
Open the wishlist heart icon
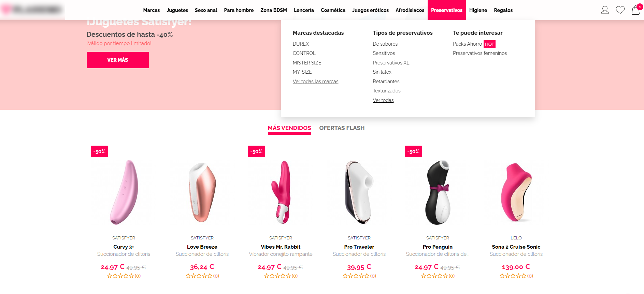coord(620,10)
